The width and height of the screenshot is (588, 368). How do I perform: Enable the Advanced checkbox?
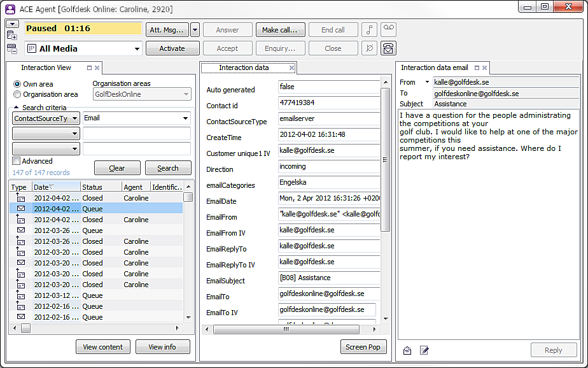(x=15, y=160)
